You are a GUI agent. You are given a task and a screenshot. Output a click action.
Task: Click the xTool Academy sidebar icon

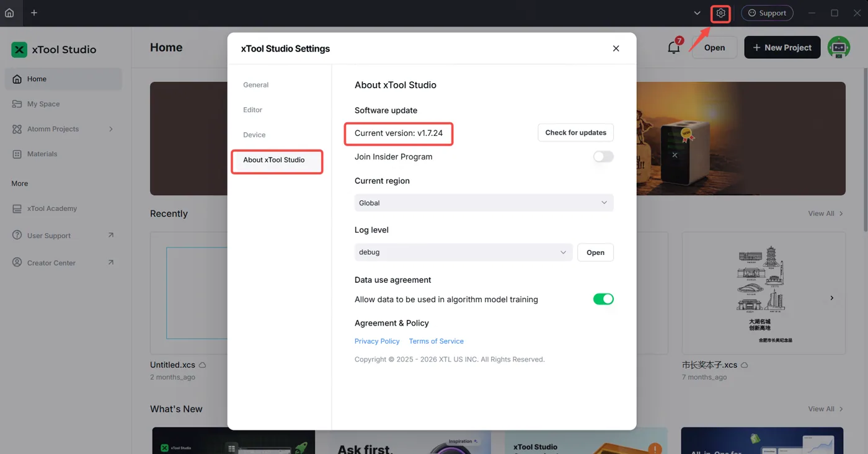(x=17, y=208)
